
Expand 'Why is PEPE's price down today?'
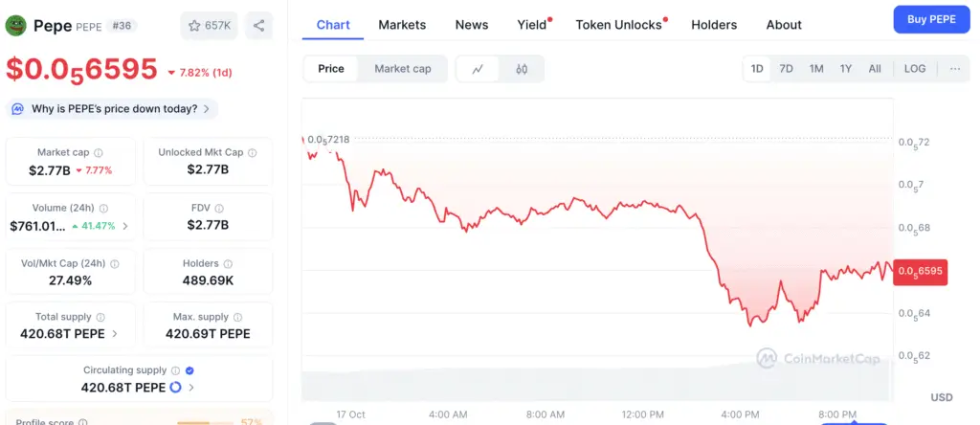[111, 109]
